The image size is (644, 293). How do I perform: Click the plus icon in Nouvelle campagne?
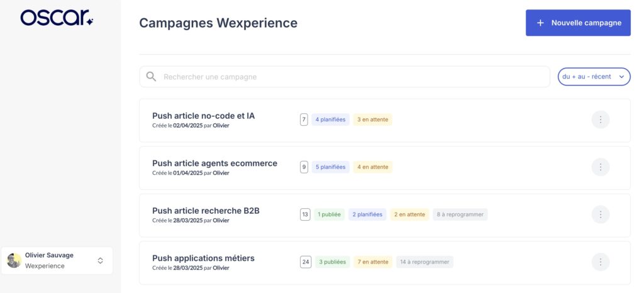[540, 23]
